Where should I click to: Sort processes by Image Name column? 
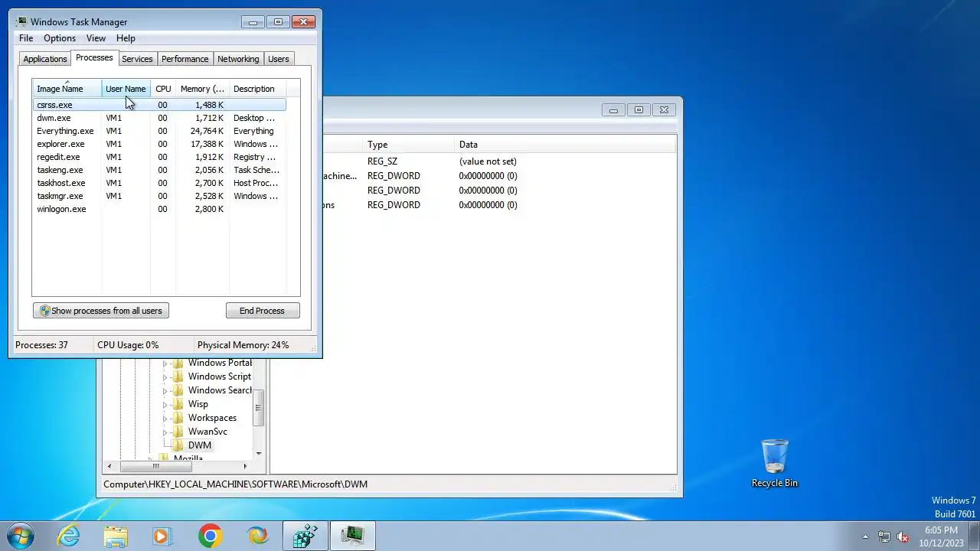click(x=67, y=89)
